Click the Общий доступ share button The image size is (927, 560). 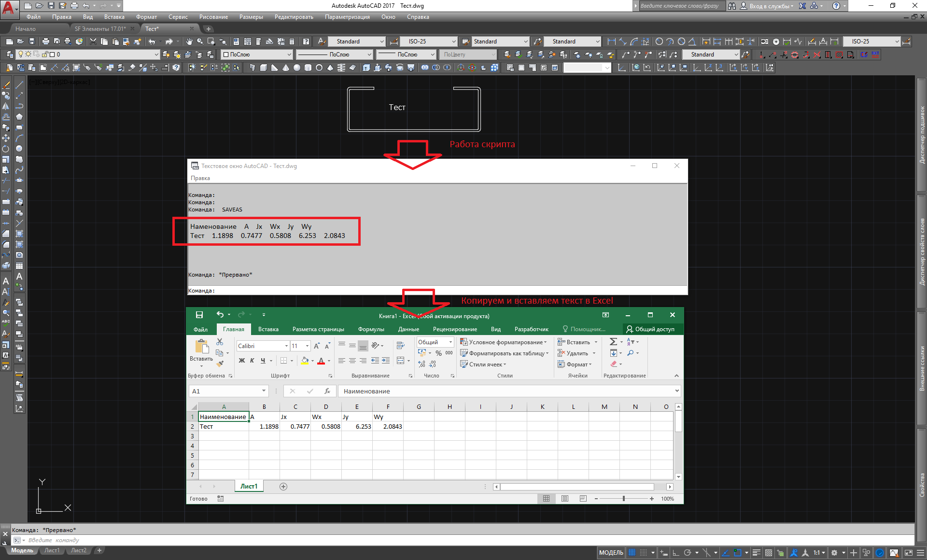pyautogui.click(x=650, y=329)
